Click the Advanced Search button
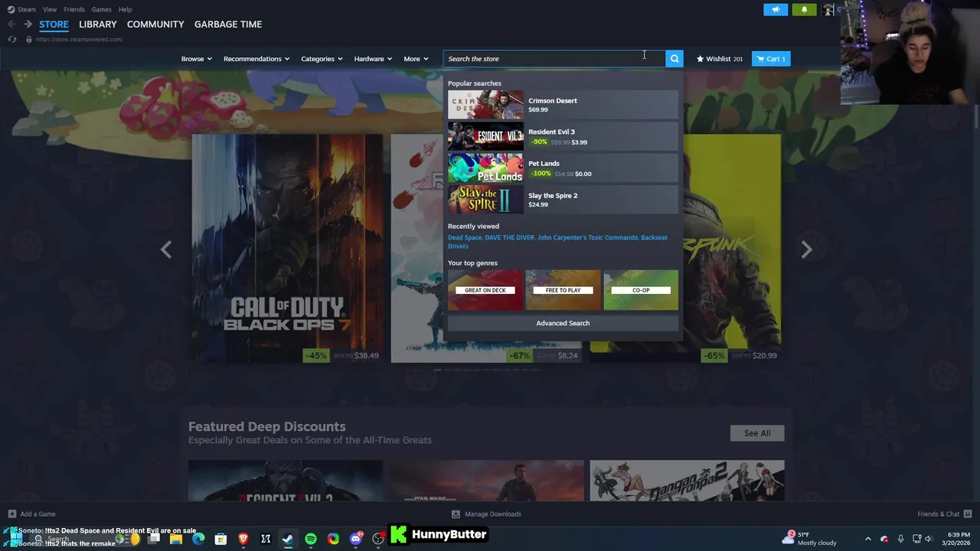The image size is (980, 551). tap(563, 323)
